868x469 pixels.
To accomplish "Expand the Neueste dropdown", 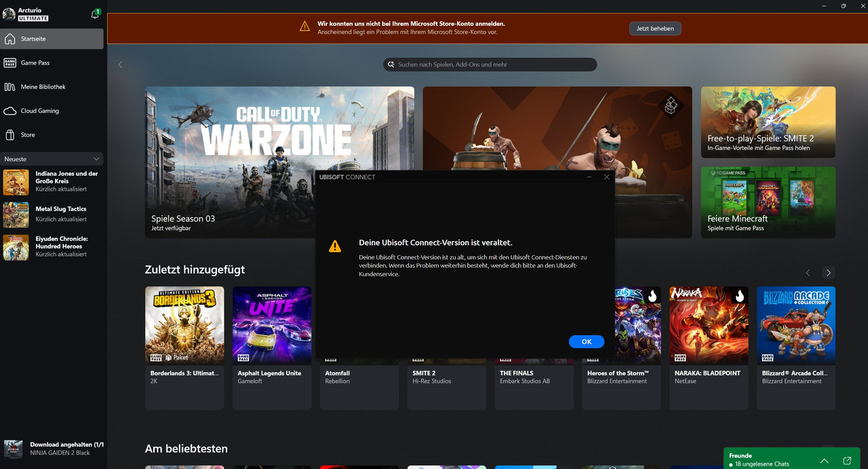I will click(x=52, y=159).
